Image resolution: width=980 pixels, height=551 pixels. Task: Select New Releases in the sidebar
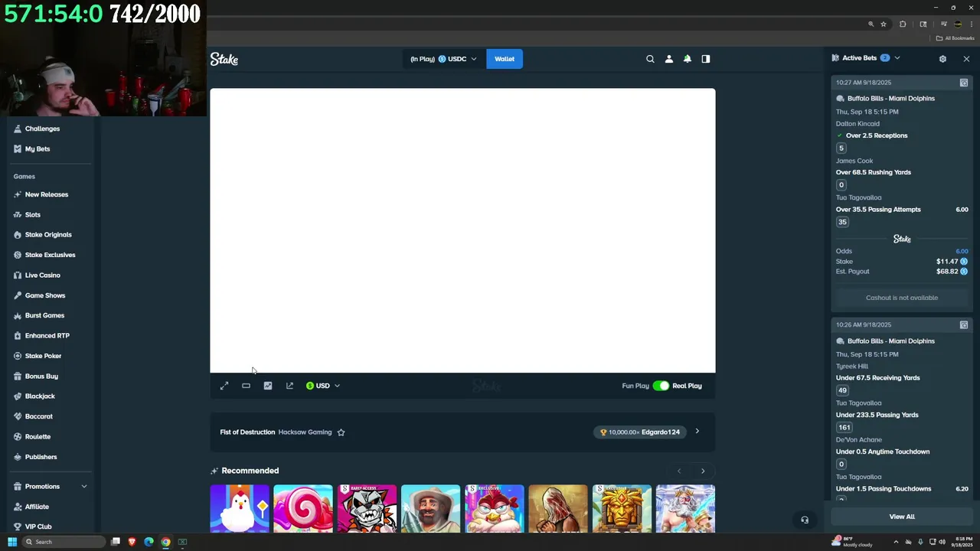pyautogui.click(x=47, y=194)
